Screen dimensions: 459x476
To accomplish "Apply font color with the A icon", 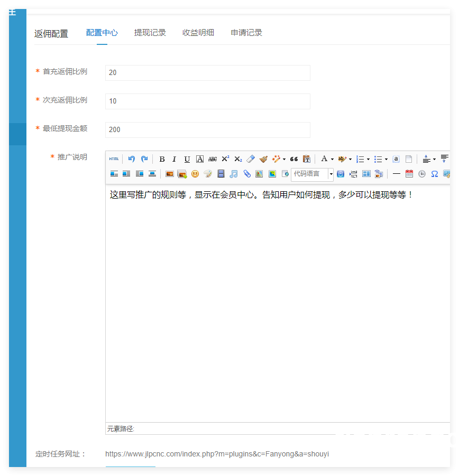I will pos(324,159).
